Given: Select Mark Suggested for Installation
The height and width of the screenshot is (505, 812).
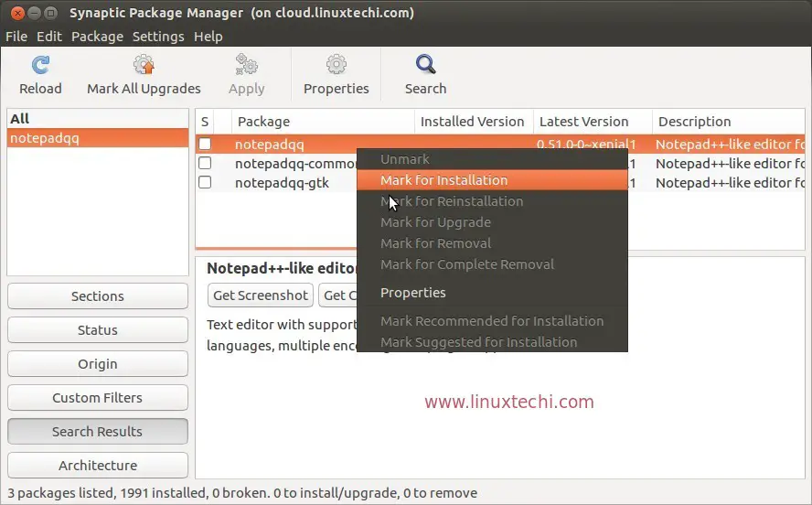Looking at the screenshot, I should pyautogui.click(x=492, y=342).
